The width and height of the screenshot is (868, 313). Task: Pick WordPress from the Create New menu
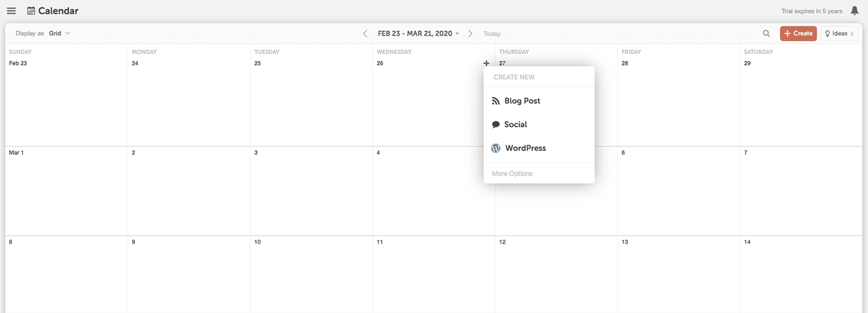click(525, 148)
